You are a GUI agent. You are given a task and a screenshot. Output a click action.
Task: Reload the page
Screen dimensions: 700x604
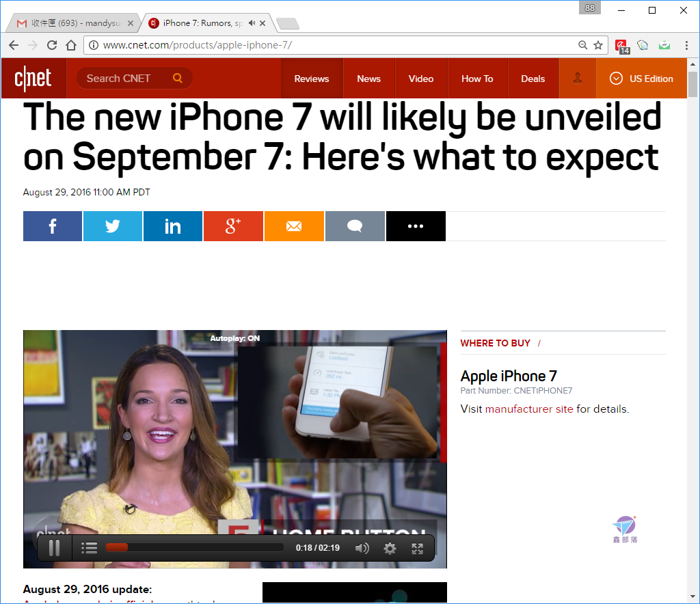click(x=52, y=45)
